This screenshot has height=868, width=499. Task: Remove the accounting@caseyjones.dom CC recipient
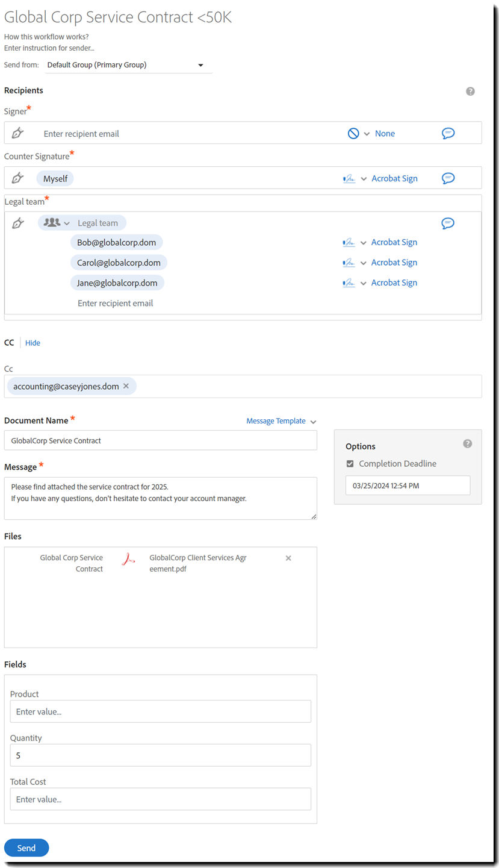pyautogui.click(x=126, y=386)
